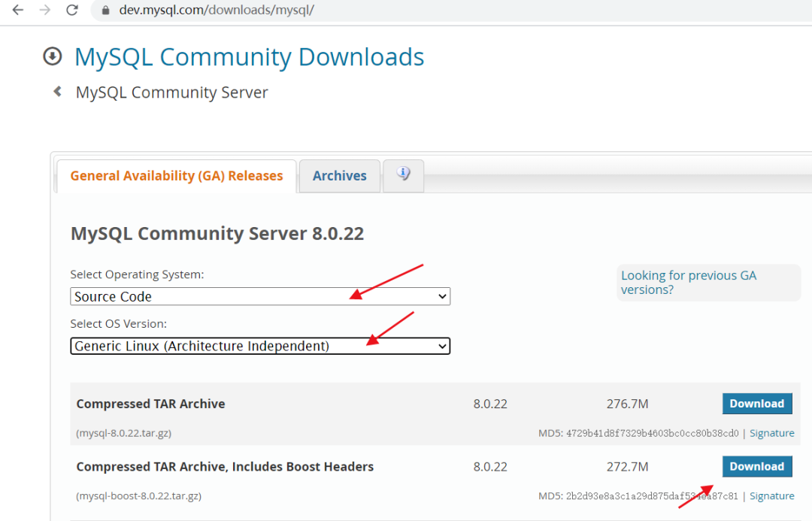Switch to the Archives tab
This screenshot has width=812, height=521.
[x=339, y=175]
